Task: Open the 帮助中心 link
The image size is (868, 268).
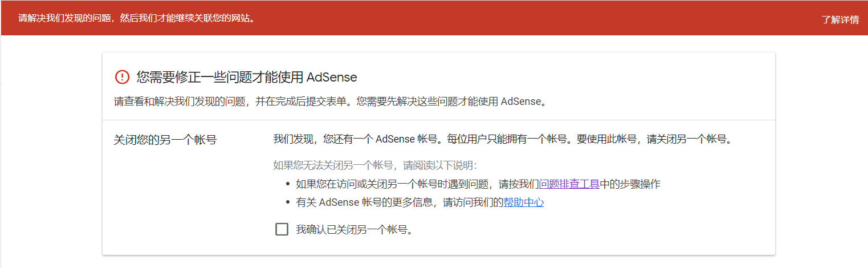Action: (524, 202)
